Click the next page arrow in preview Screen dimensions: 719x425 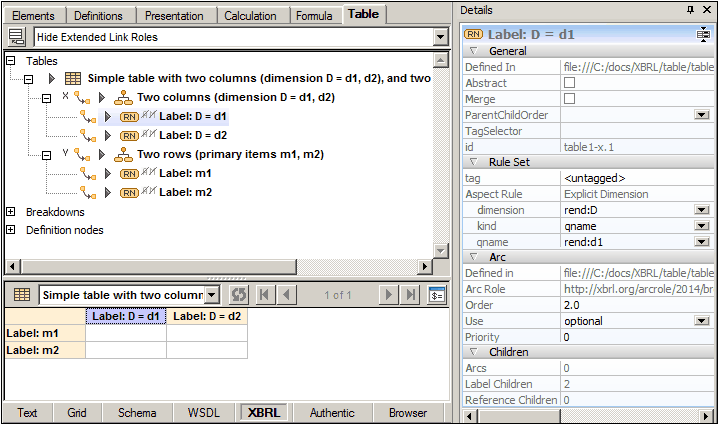coord(388,295)
